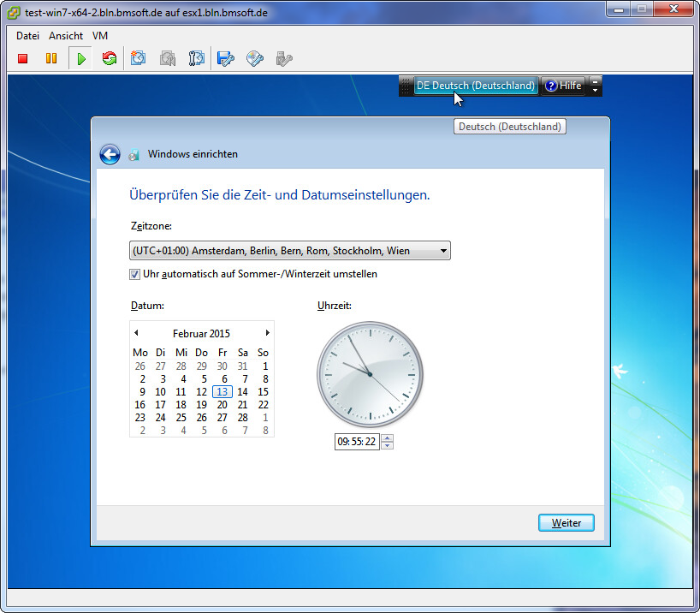Connect a floppy device icon

tap(225, 58)
